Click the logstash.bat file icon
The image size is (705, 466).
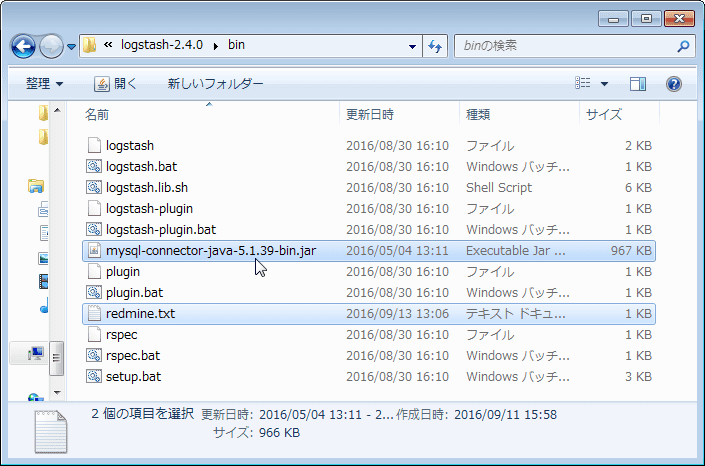click(94, 166)
